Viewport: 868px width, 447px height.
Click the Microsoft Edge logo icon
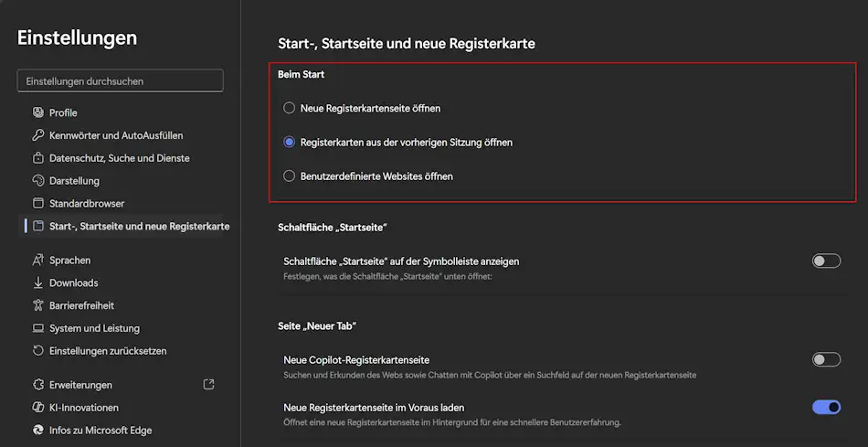point(38,430)
